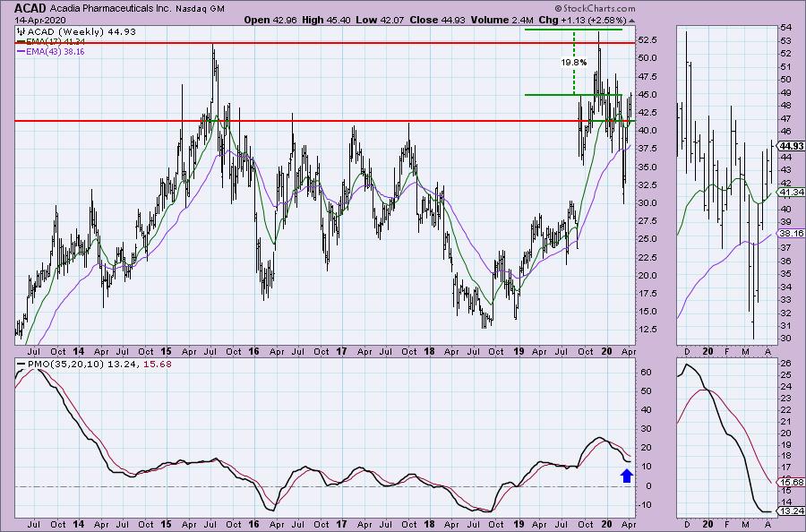
Task: Click the Chg +1.13 (+2.58%) value
Action: 582,20
